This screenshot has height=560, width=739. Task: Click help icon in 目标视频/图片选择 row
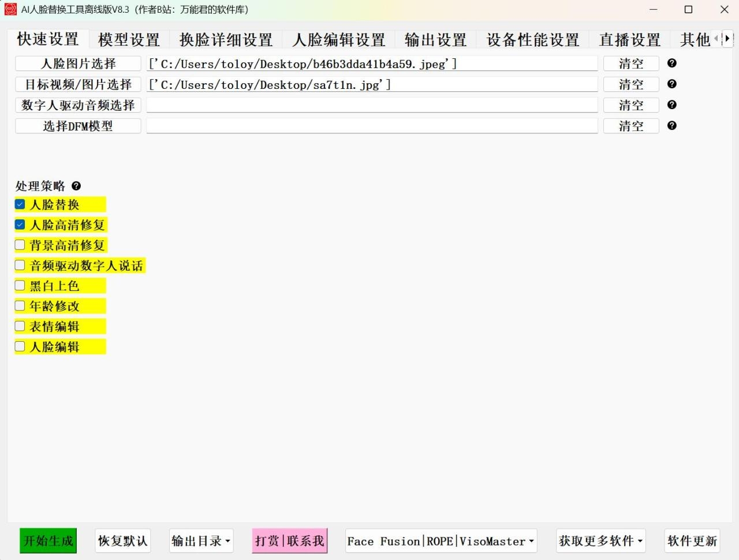671,84
